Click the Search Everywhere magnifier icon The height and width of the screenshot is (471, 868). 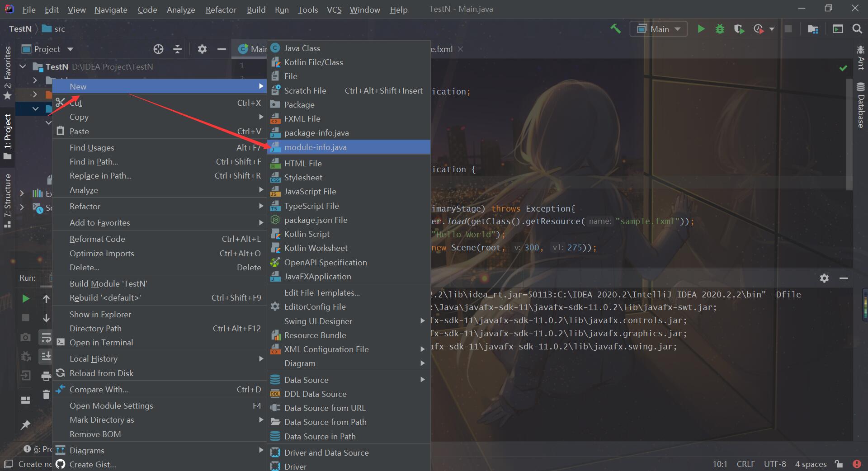(x=857, y=29)
